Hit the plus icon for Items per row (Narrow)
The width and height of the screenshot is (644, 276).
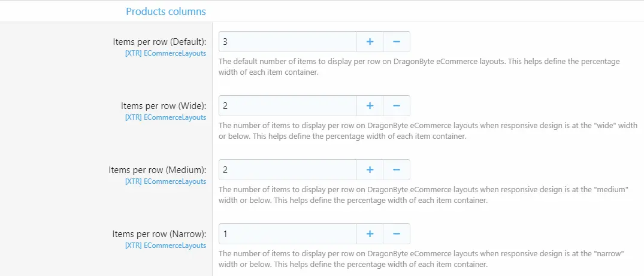tap(370, 234)
